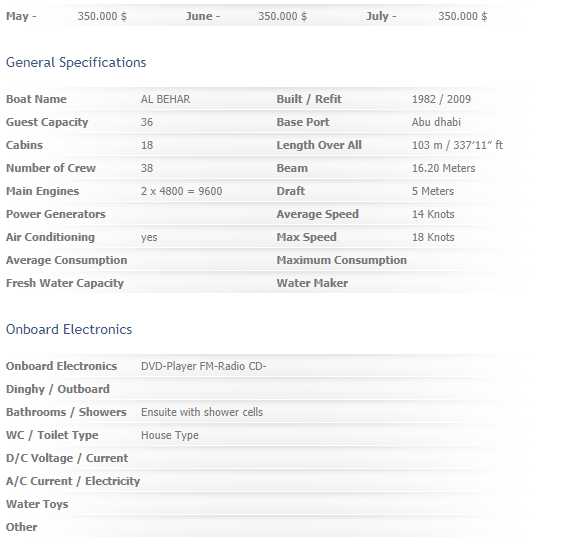The width and height of the screenshot is (567, 541).
Task: Click the Water Toys row label
Action: [x=37, y=504]
